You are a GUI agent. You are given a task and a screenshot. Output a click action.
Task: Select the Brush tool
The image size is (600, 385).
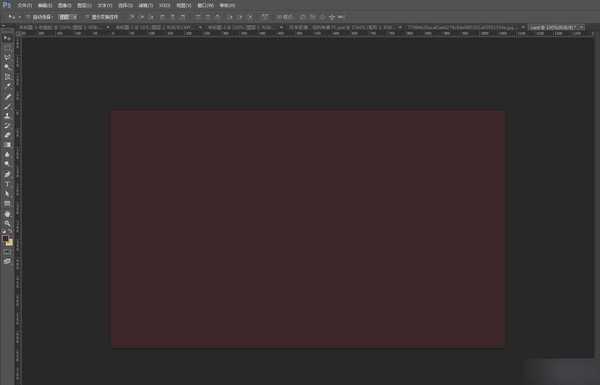coord(7,106)
